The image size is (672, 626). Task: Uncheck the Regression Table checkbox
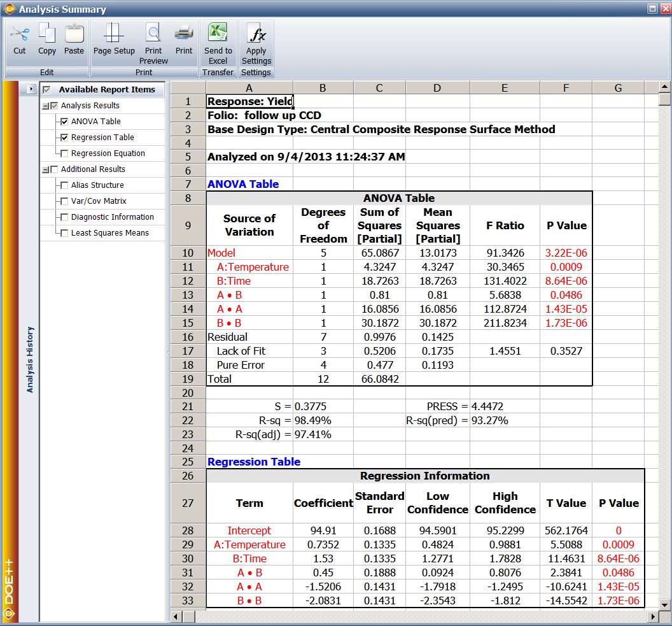(64, 138)
